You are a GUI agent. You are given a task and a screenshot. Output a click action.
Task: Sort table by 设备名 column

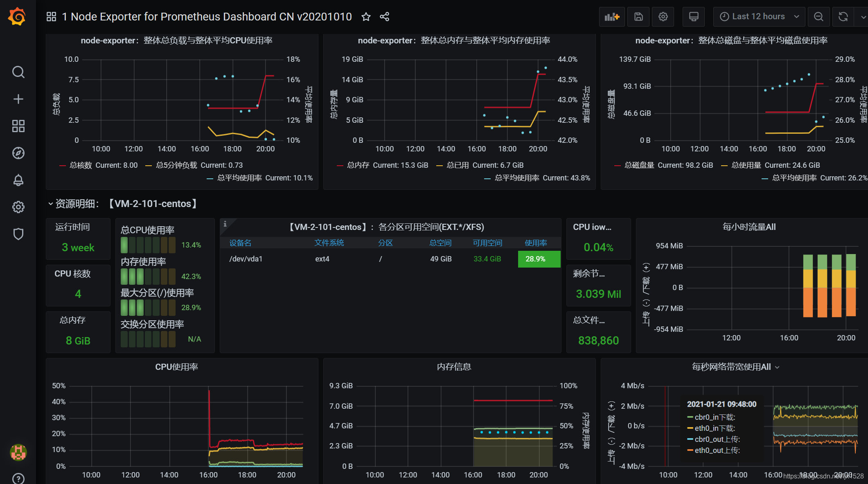(x=240, y=243)
